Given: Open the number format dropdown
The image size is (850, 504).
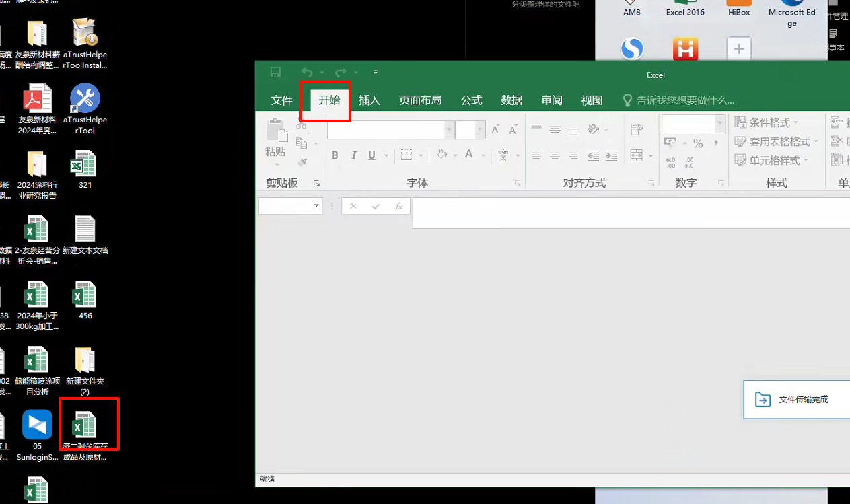Looking at the screenshot, I should point(719,123).
